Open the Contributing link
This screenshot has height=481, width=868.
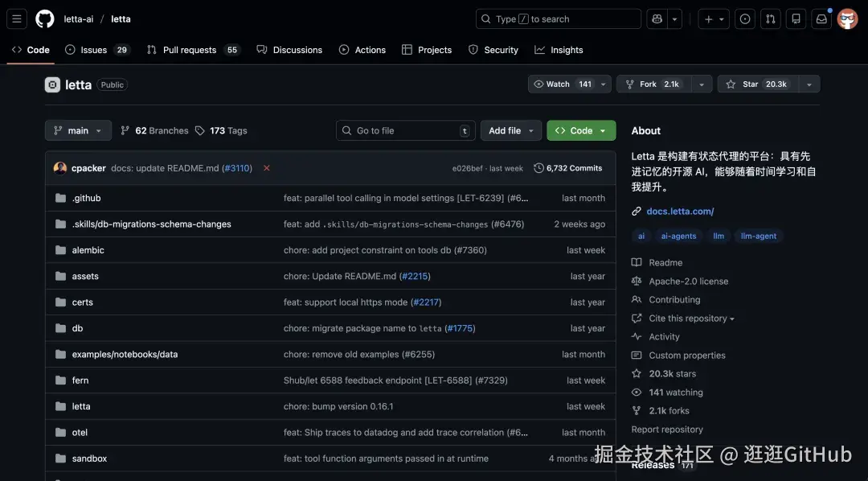coord(674,300)
